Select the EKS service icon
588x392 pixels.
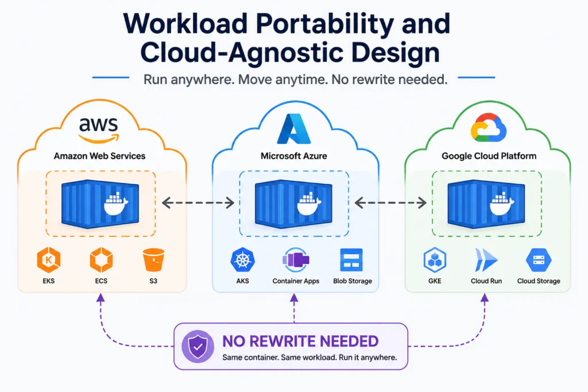point(49,260)
